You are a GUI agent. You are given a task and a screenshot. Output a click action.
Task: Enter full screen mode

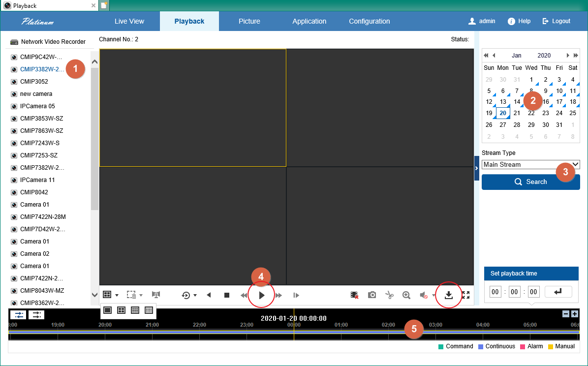(x=465, y=295)
